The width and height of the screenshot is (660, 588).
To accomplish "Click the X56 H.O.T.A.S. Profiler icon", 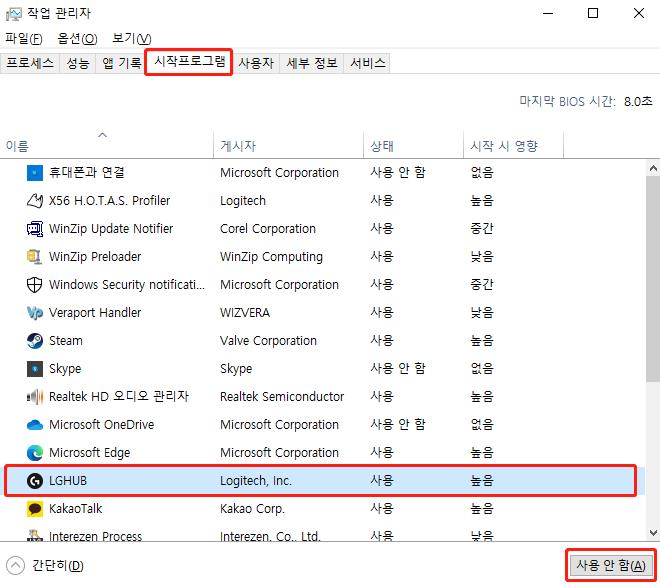I will (x=35, y=201).
